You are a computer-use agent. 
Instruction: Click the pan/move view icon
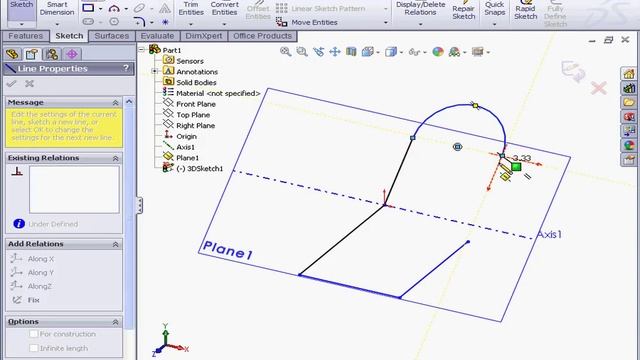[x=335, y=51]
